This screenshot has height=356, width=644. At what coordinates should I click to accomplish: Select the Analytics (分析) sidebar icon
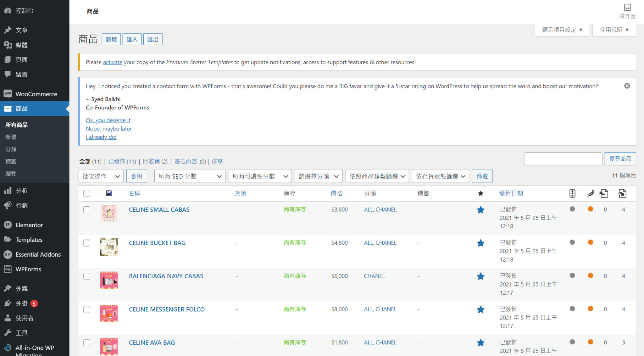click(8, 190)
